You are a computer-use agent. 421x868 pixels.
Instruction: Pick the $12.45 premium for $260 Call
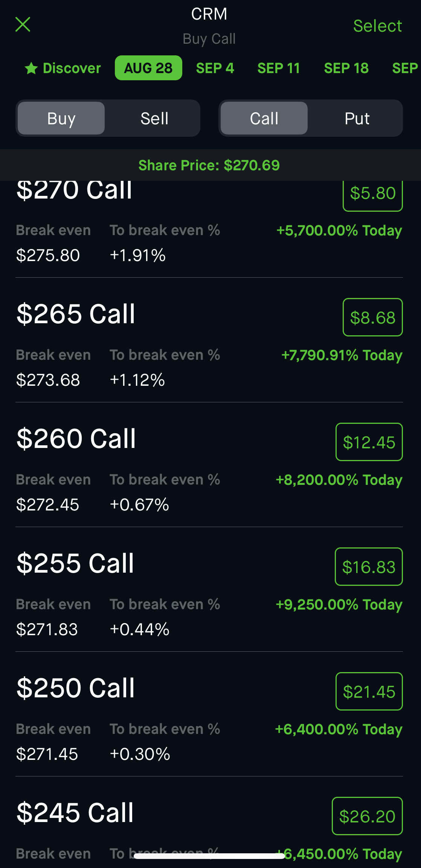point(369,442)
